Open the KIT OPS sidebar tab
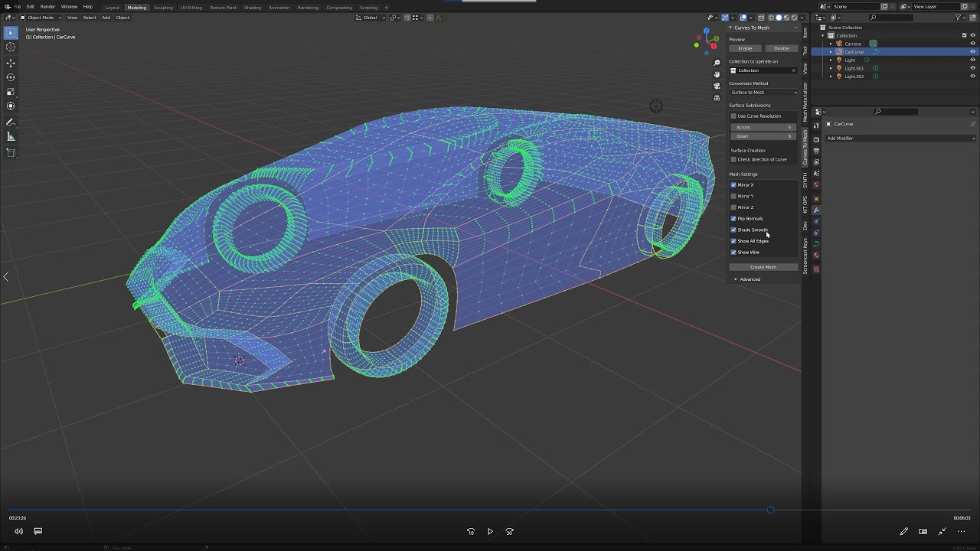The width and height of the screenshot is (980, 551). coord(805,205)
